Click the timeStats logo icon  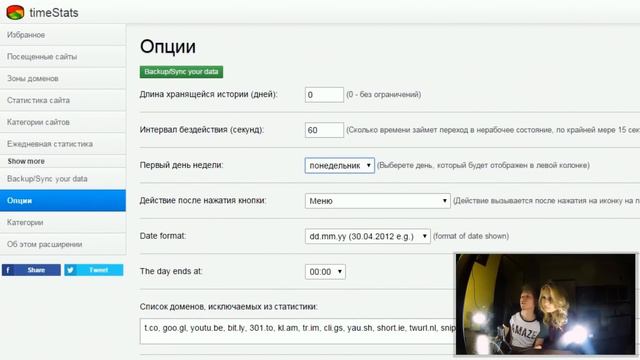tap(16, 12)
